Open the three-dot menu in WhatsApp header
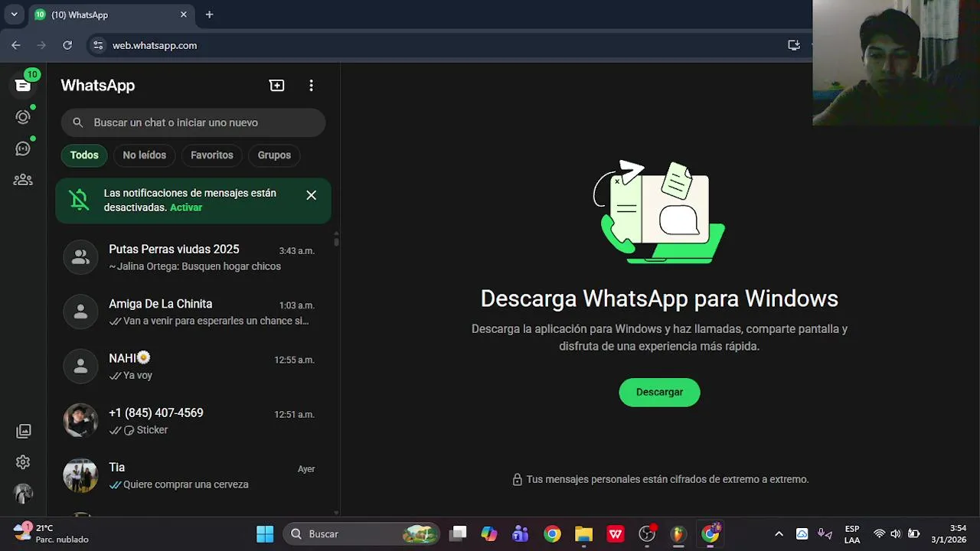Screen dimensions: 980x551 (x=311, y=86)
